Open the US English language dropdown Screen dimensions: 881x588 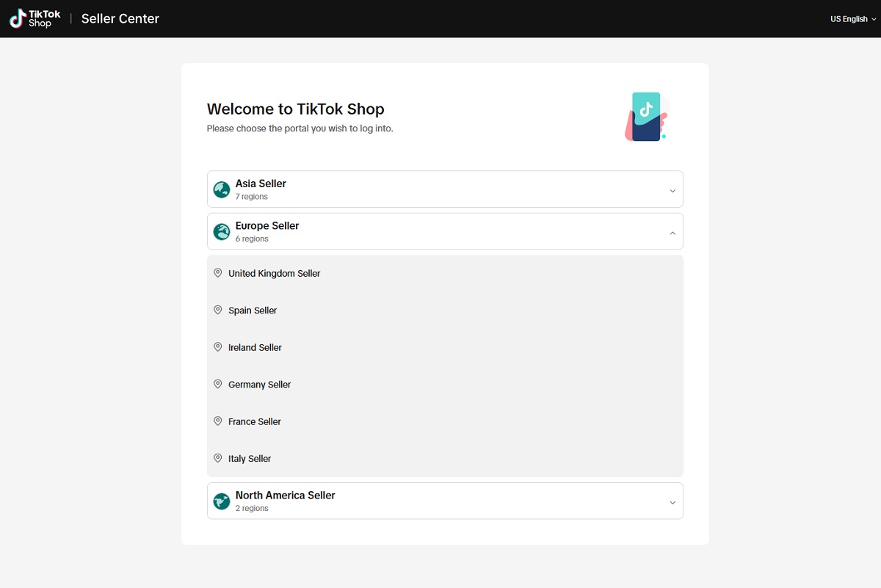(853, 19)
